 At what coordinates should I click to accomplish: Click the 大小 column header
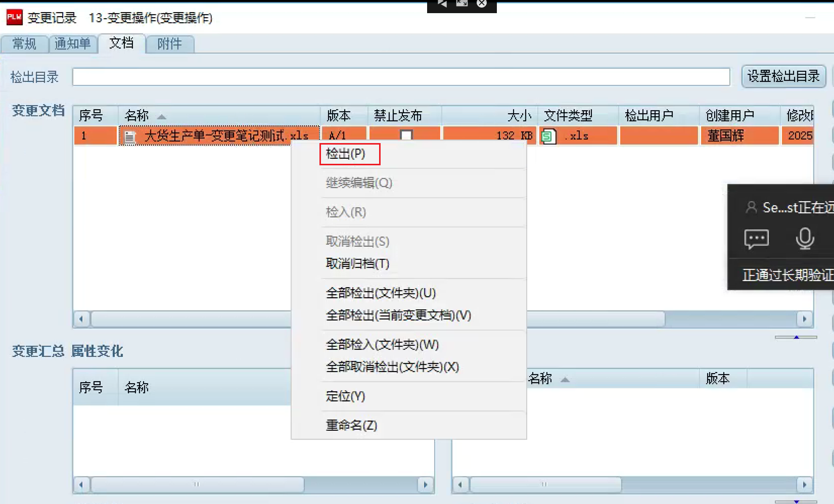pyautogui.click(x=490, y=115)
